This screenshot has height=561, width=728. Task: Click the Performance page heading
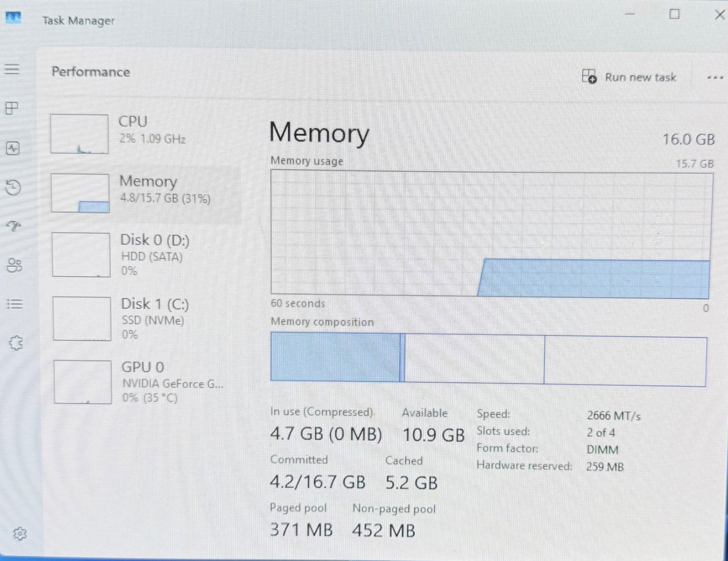pos(91,72)
